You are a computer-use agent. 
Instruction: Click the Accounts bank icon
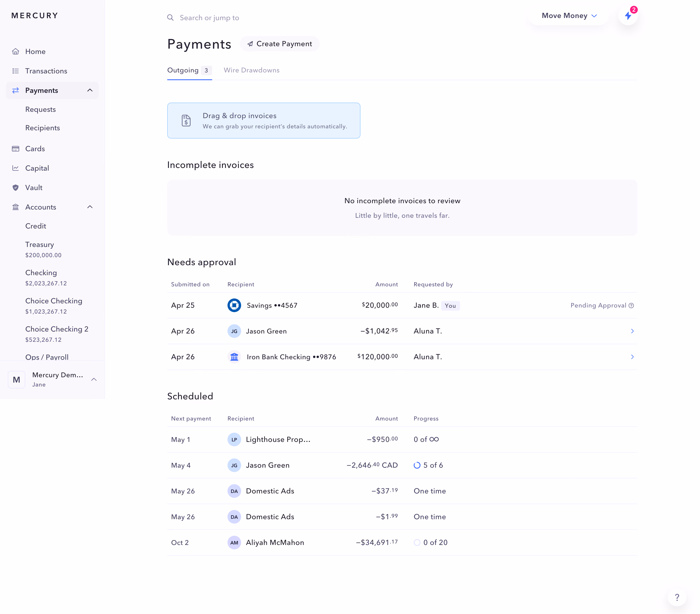click(15, 207)
